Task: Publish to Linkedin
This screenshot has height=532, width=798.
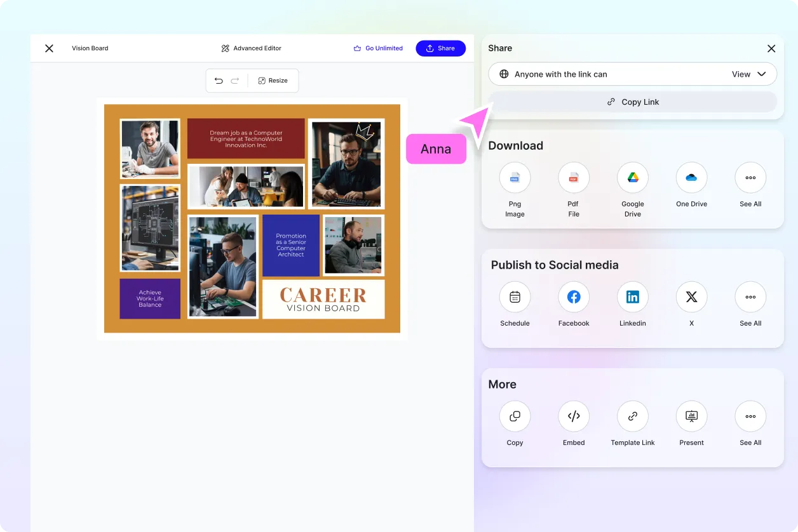Action: 633,297
